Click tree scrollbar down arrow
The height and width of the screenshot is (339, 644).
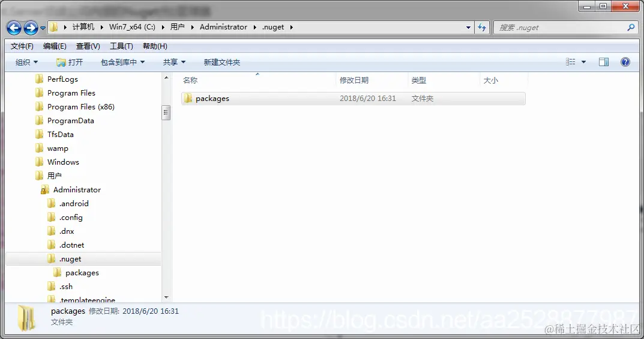click(166, 298)
